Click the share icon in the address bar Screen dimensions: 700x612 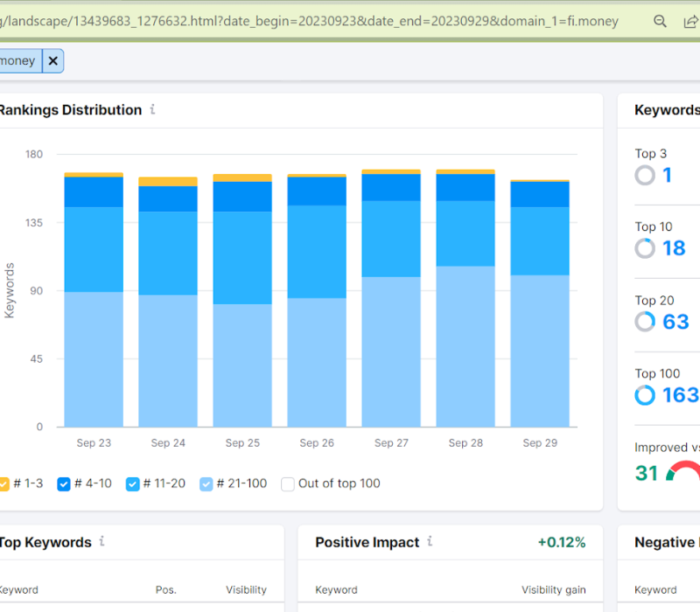(x=690, y=21)
